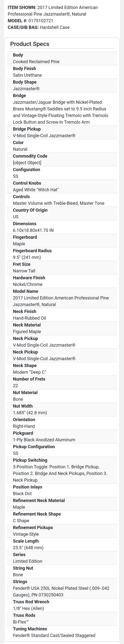Image resolution: width=124 pixels, height=644 pixels.
Task: Click the Product Specs heading
Action: pos(30,44)
